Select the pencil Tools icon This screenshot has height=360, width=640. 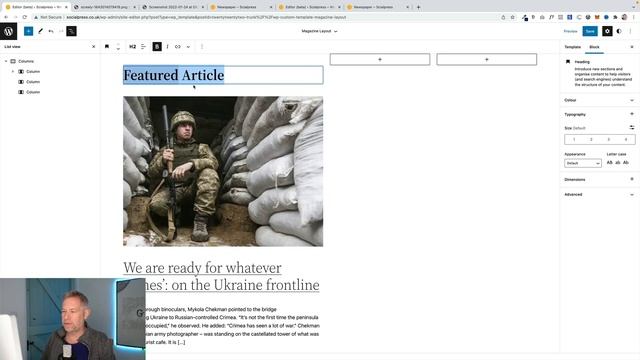[x=40, y=31]
